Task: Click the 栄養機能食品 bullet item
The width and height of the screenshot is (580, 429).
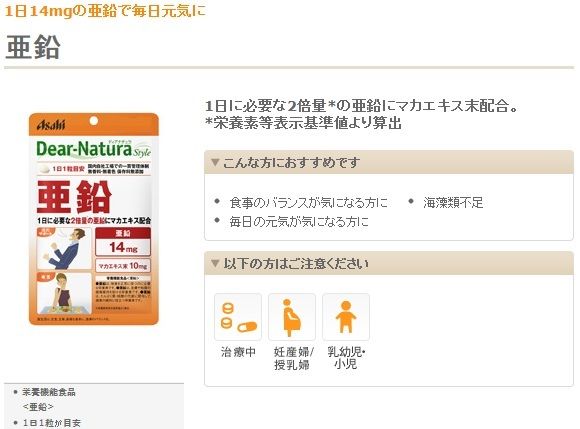Action: tap(48, 392)
